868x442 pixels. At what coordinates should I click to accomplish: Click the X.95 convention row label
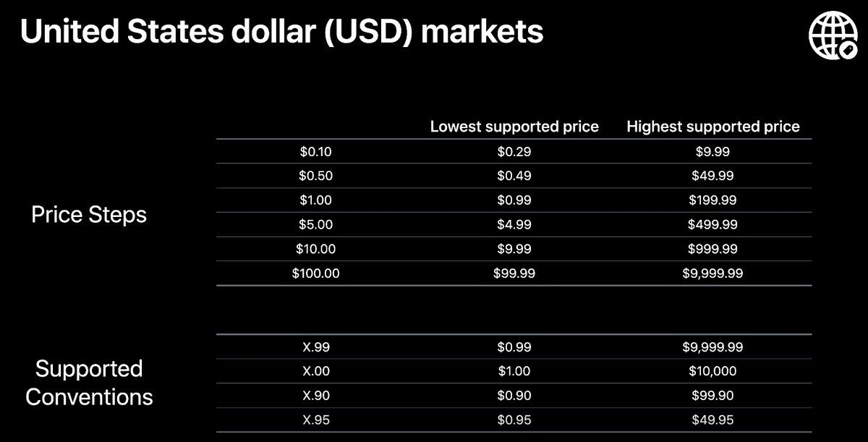(316, 420)
